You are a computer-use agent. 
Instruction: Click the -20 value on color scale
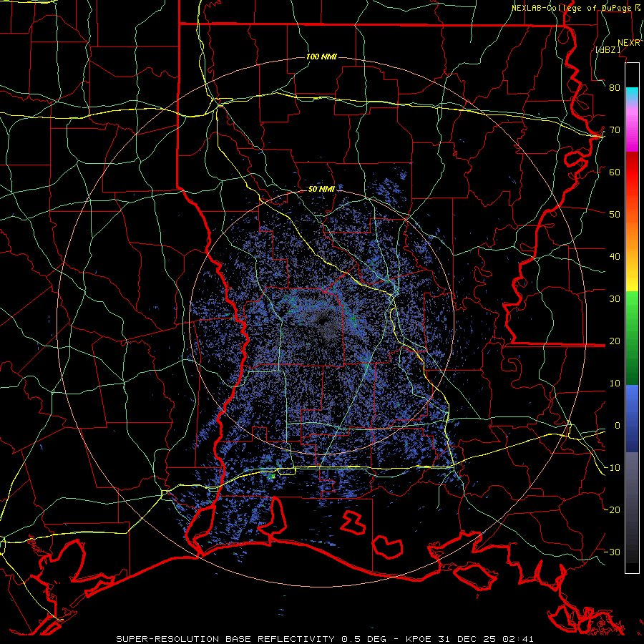pyautogui.click(x=613, y=509)
